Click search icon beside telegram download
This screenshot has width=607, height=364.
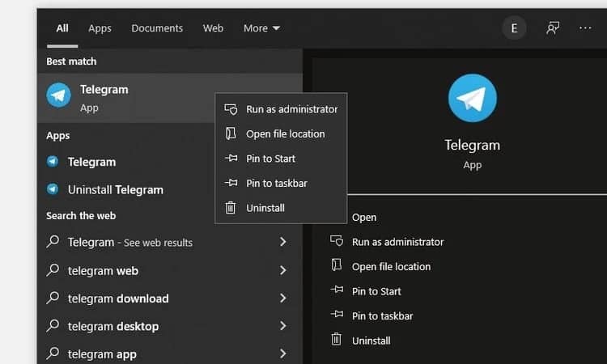[53, 298]
